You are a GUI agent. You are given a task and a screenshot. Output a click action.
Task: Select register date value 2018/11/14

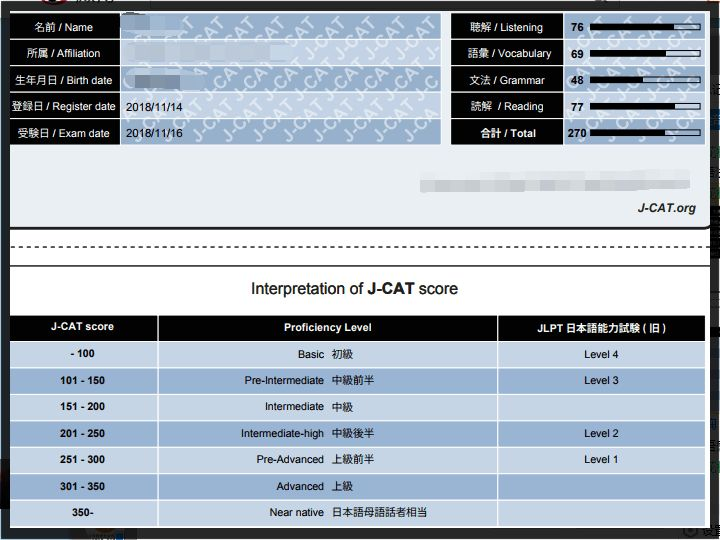pyautogui.click(x=154, y=107)
